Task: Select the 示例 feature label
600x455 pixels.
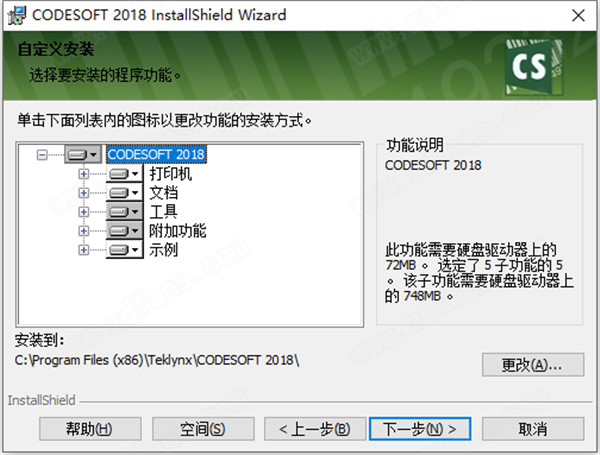Action: 163,250
